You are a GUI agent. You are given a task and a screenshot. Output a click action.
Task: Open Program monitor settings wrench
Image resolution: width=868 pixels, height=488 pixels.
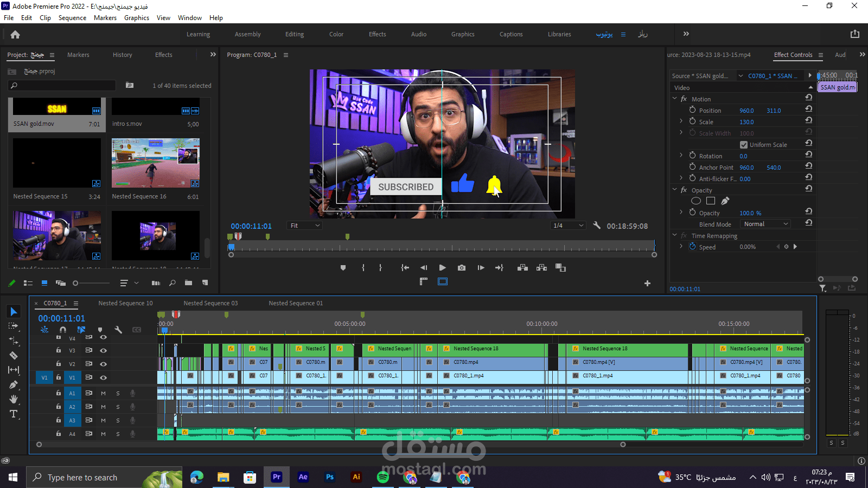597,226
